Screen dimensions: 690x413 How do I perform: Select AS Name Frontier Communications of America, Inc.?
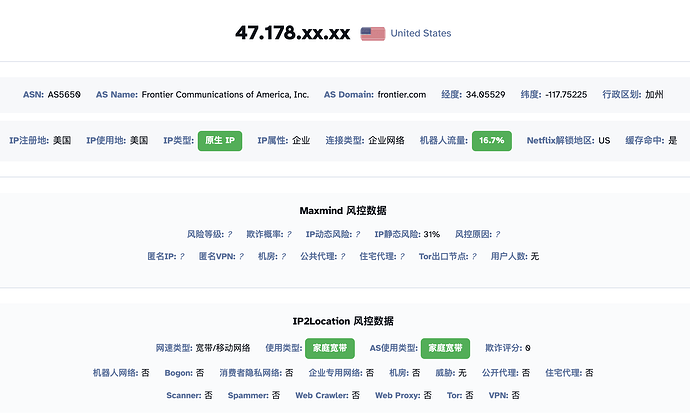pyautogui.click(x=225, y=95)
